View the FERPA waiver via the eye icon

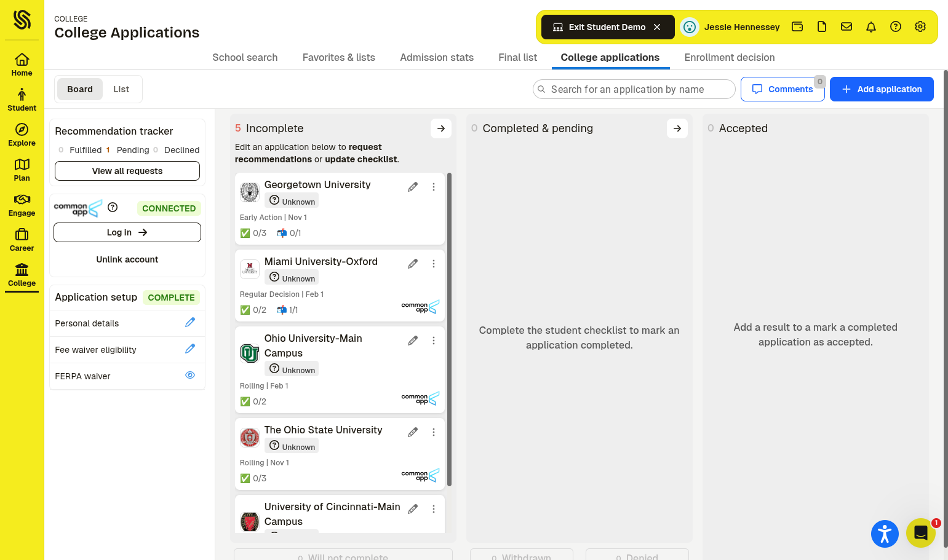tap(190, 375)
